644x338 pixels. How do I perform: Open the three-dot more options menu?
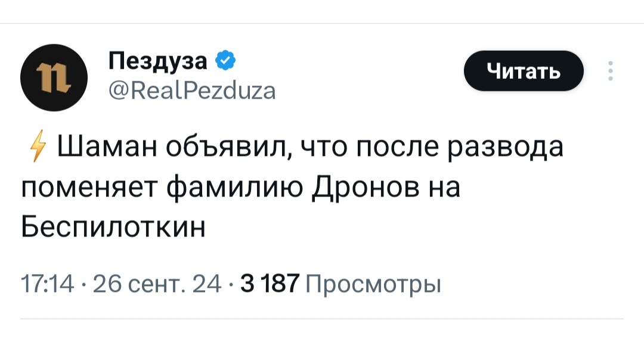609,71
